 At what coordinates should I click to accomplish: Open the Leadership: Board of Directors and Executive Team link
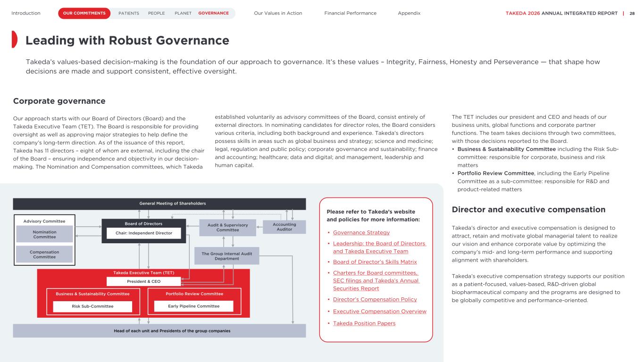(379, 247)
